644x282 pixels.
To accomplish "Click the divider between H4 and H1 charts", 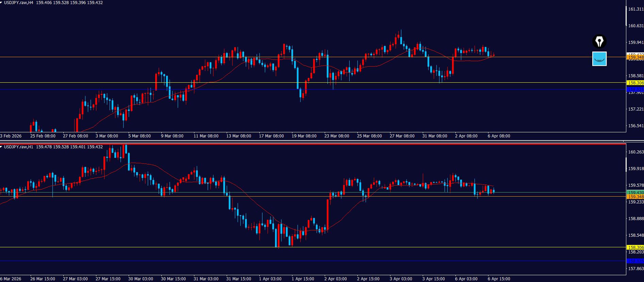I will coord(312,141).
